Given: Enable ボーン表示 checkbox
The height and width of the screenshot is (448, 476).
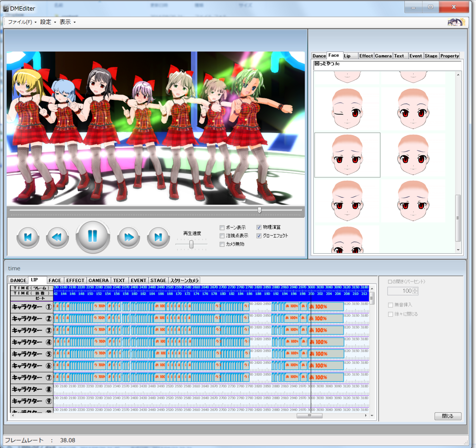Looking at the screenshot, I should [222, 228].
